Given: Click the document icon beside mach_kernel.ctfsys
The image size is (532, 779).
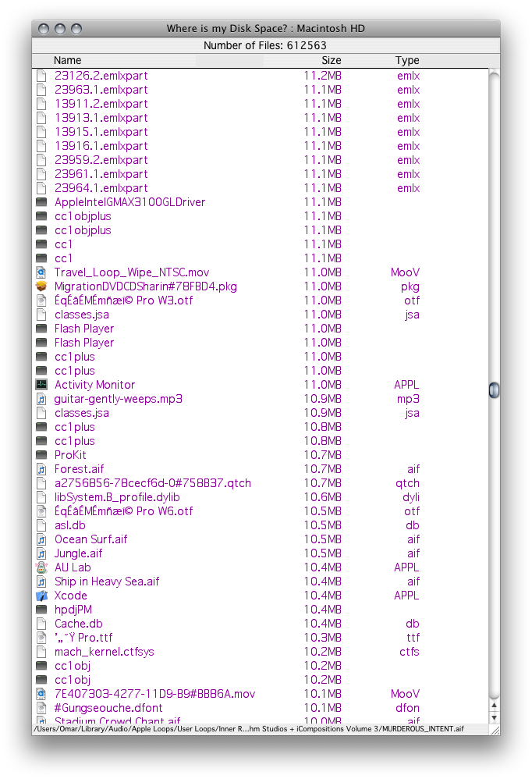Looking at the screenshot, I should 41,652.
